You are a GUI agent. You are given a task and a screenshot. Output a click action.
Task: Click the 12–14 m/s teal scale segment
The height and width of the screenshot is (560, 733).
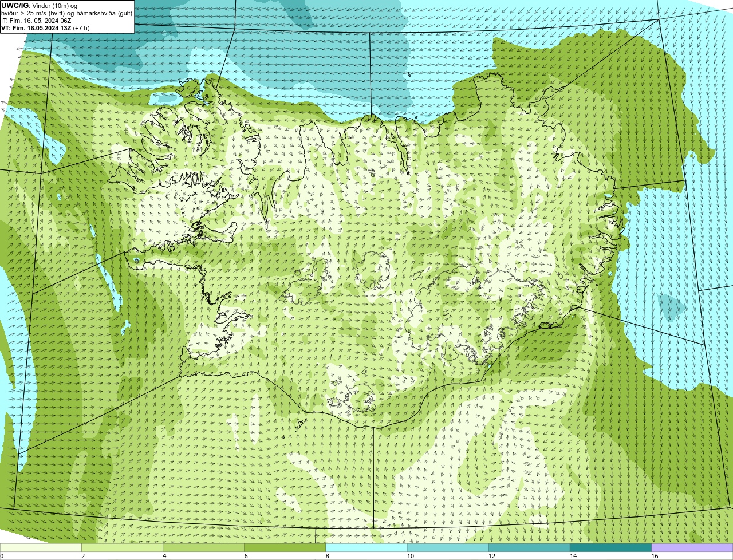[x=529, y=548]
